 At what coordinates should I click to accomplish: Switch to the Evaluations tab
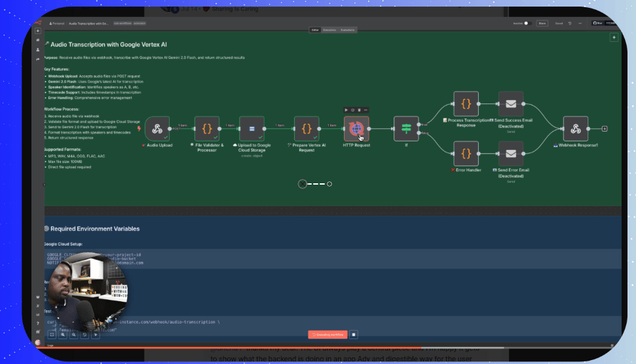[x=347, y=30]
